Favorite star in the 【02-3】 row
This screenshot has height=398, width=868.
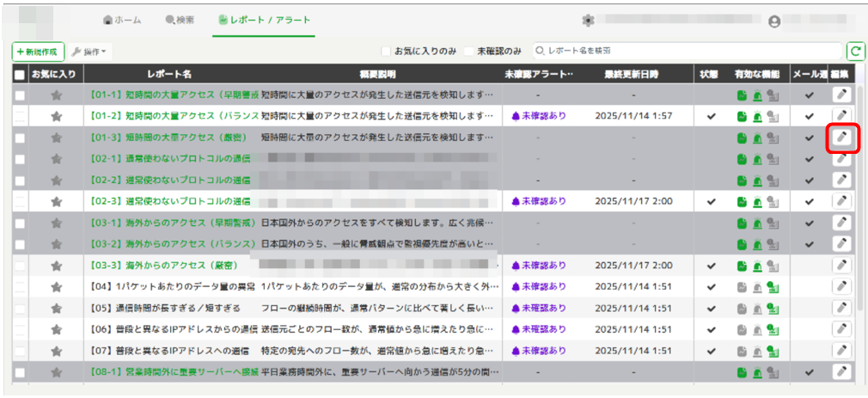56,201
